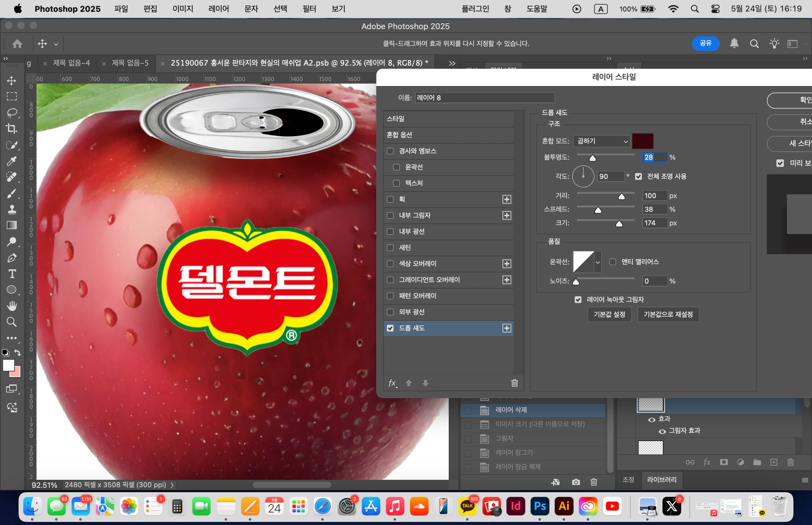Click the blue 공유 button

705,43
